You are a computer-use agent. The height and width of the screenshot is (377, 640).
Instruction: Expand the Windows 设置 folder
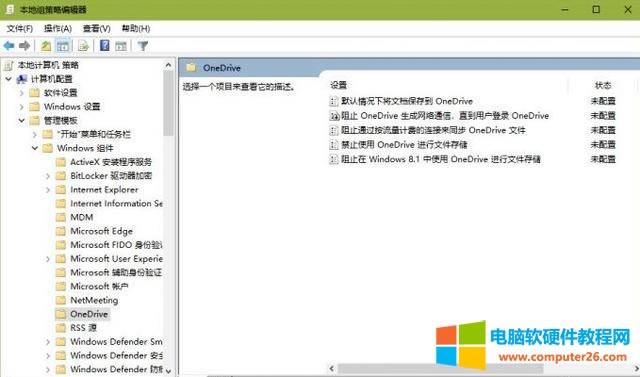coord(22,107)
